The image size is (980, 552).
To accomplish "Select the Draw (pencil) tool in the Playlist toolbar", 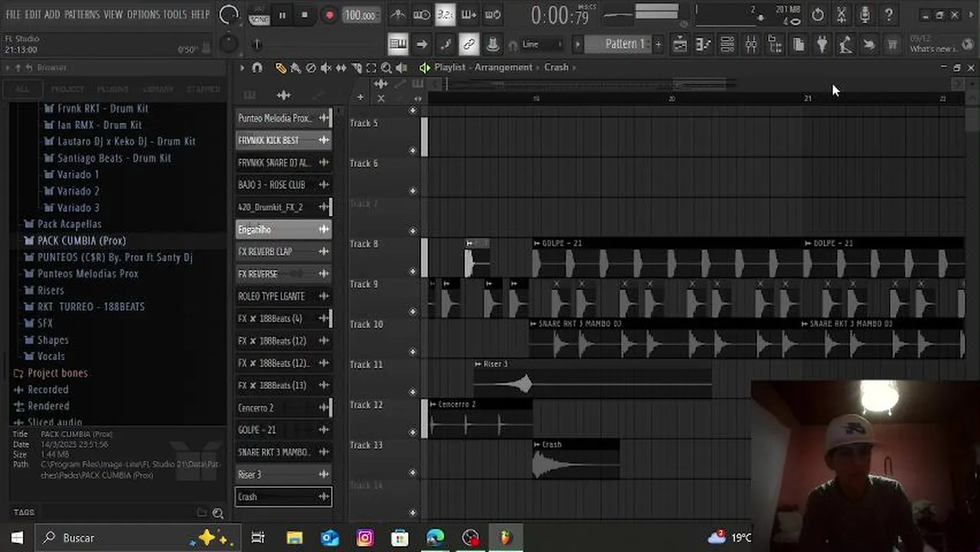I will (281, 67).
